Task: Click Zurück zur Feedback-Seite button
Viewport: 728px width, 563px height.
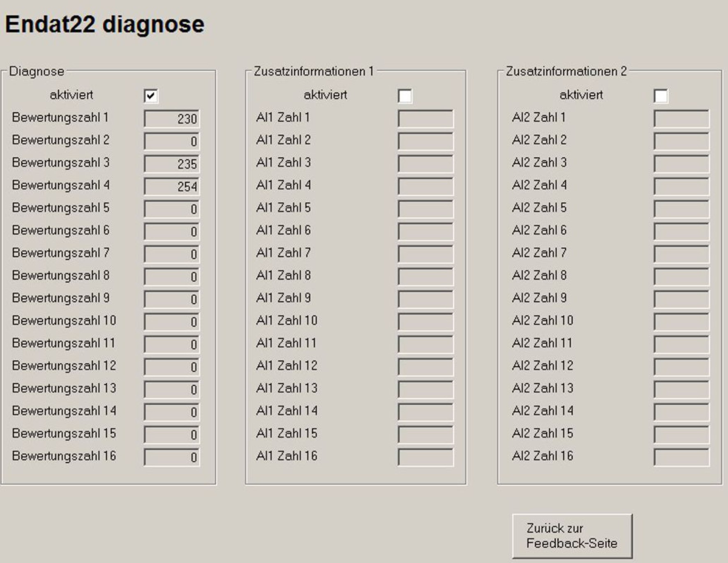Action: [572, 536]
